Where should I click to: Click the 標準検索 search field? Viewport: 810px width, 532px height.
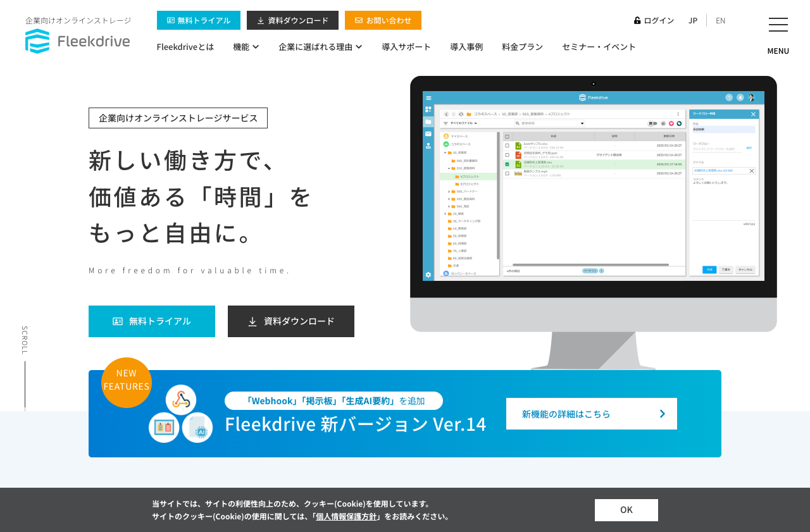point(544,123)
